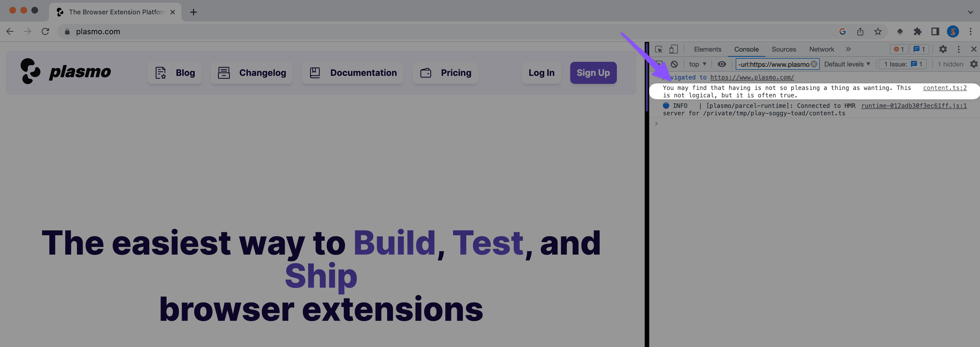Click the Sign Up button

tap(593, 73)
